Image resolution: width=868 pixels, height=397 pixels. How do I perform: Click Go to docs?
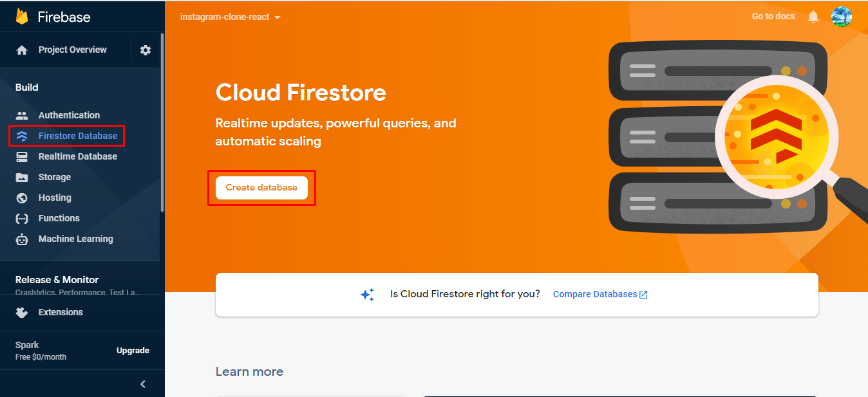[773, 16]
